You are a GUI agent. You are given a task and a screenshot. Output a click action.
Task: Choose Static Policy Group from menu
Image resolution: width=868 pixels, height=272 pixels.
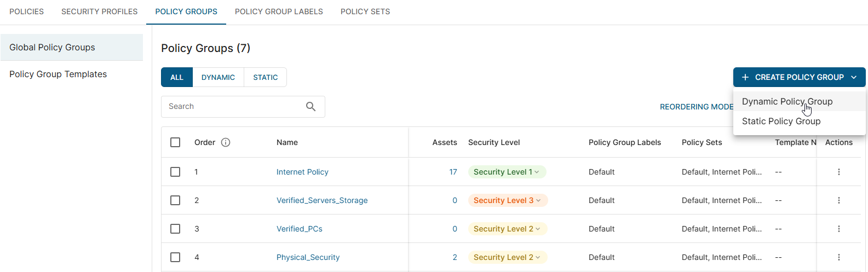(x=781, y=121)
